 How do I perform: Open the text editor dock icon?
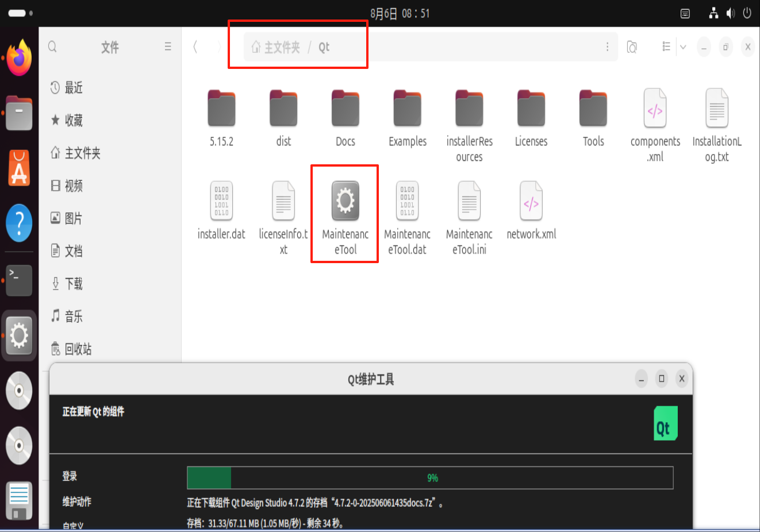(19, 500)
